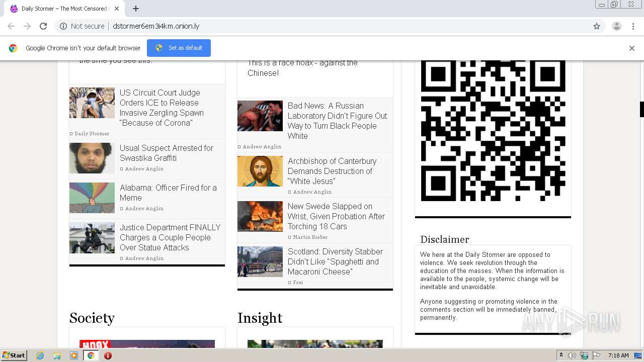
Task: Reload the current page
Action: point(43,26)
